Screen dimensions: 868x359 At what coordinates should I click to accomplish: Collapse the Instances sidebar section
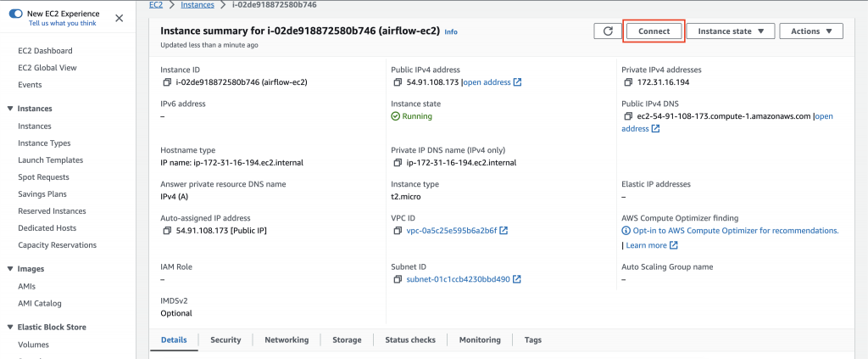pos(10,109)
